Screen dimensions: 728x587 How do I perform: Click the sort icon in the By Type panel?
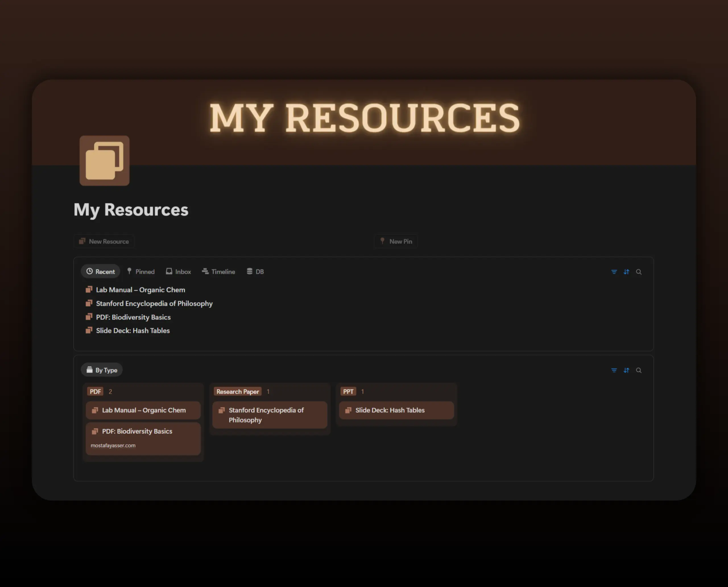(626, 370)
